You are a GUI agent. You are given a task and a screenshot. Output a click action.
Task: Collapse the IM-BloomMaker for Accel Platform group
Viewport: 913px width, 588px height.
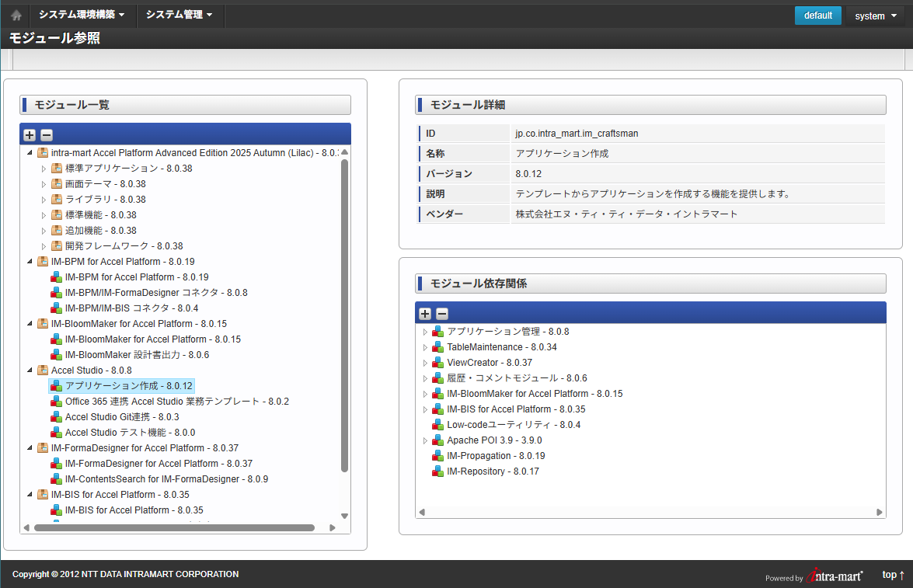pyautogui.click(x=30, y=324)
